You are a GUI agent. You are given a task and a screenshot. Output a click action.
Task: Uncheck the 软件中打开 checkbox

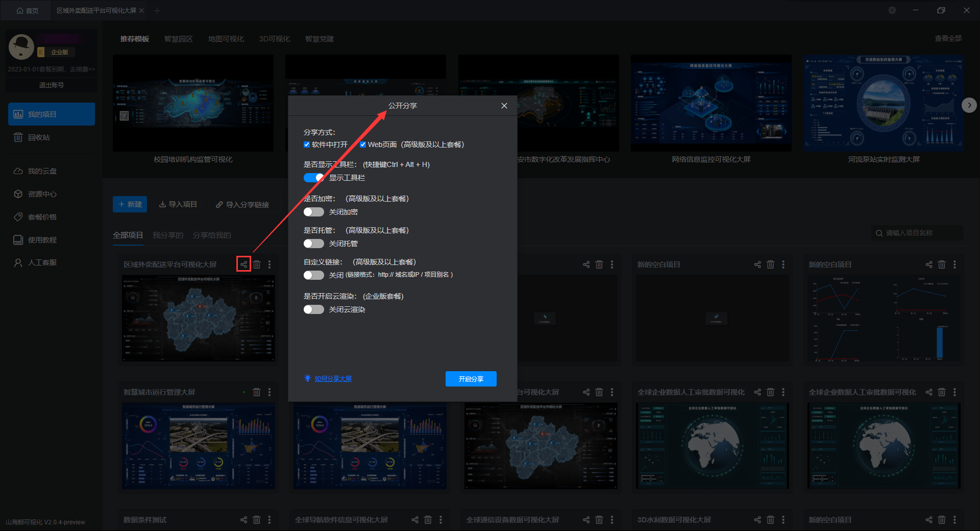coord(307,144)
